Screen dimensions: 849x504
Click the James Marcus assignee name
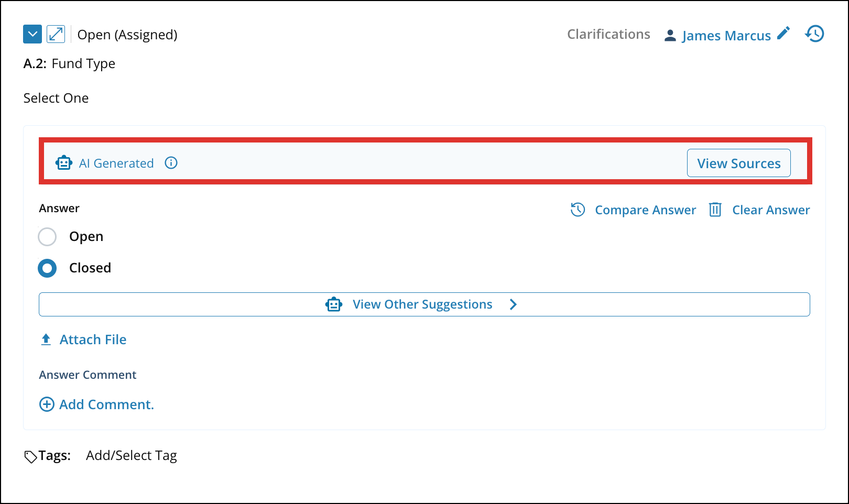point(726,36)
